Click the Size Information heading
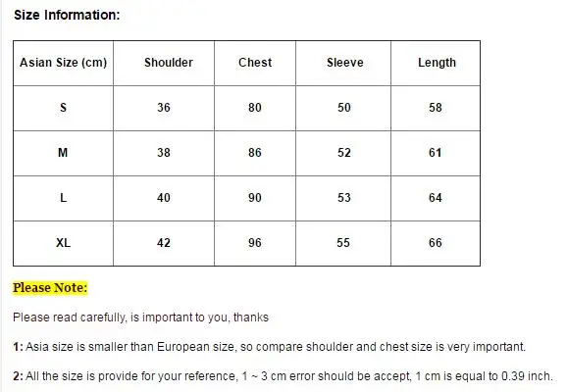 coord(67,16)
